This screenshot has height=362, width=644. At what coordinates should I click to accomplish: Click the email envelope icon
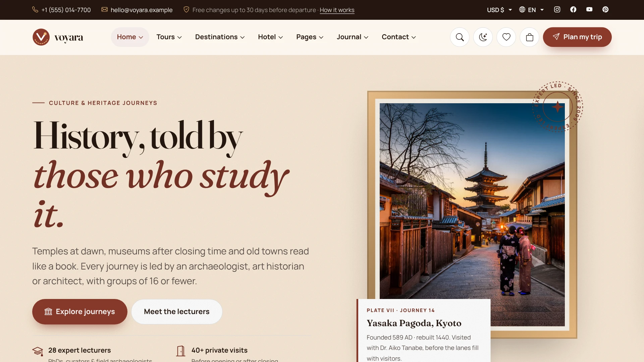pos(105,9)
